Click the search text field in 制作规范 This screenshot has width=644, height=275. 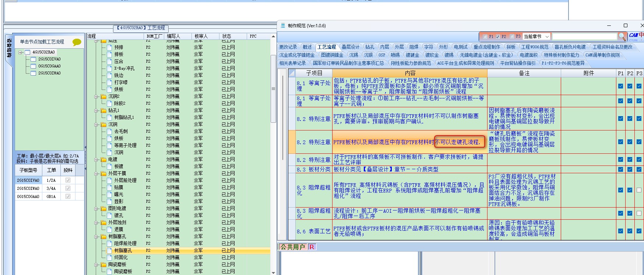584,36
